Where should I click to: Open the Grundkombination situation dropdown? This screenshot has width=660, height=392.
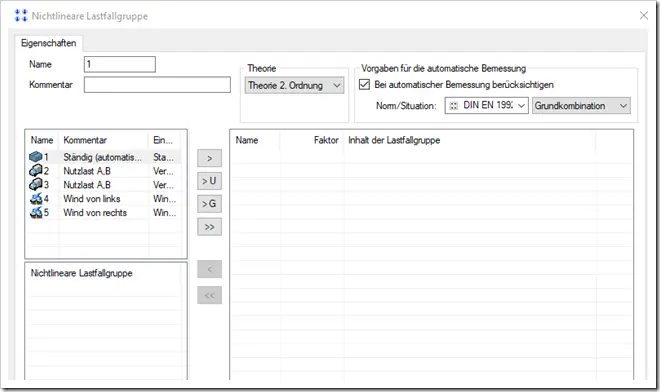[x=581, y=106]
